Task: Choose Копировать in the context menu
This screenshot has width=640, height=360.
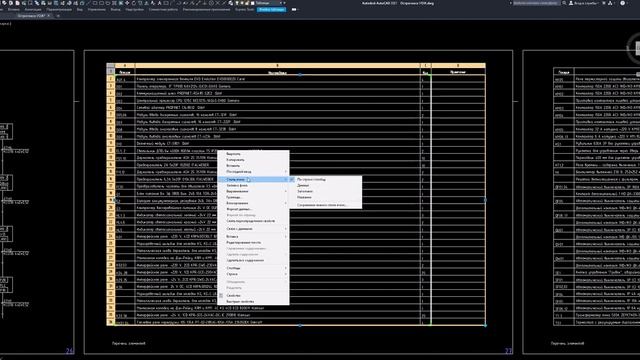Action: pos(253,160)
